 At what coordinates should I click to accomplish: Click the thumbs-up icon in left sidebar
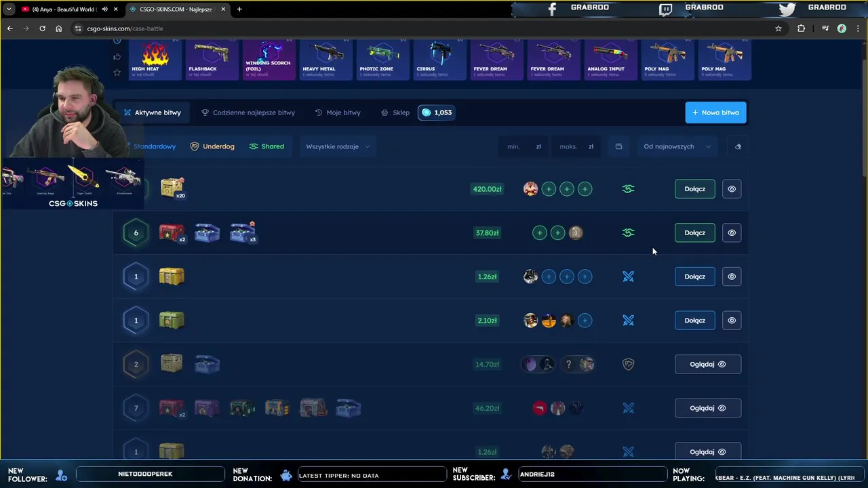[x=117, y=57]
